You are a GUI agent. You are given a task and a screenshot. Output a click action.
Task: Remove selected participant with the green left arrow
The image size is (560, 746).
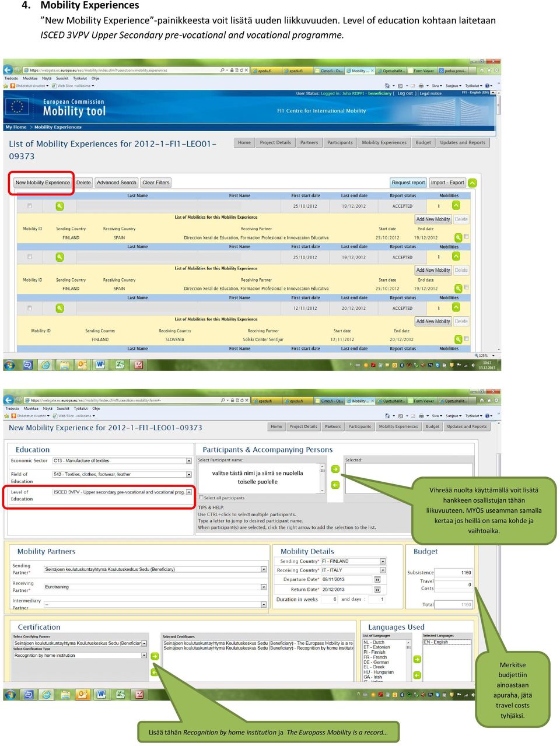tap(335, 485)
